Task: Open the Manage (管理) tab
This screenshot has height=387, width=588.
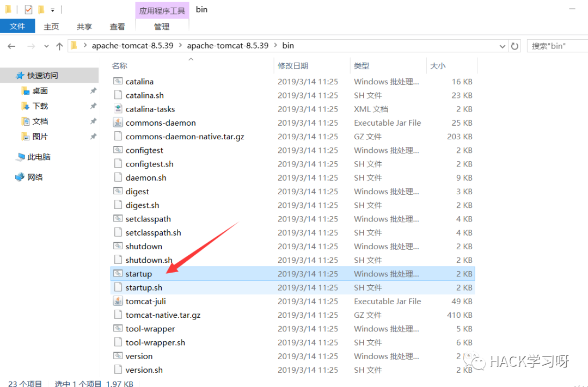Action: (x=162, y=27)
